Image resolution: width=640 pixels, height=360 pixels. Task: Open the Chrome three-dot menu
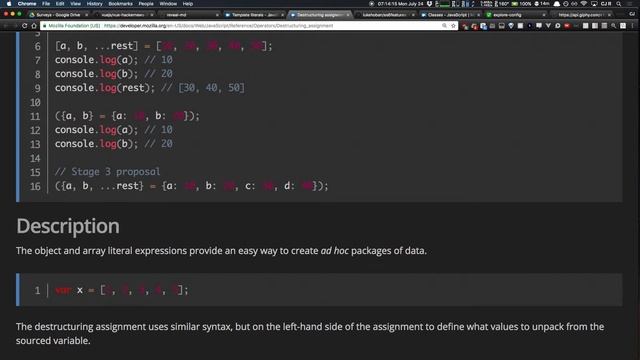click(632, 26)
